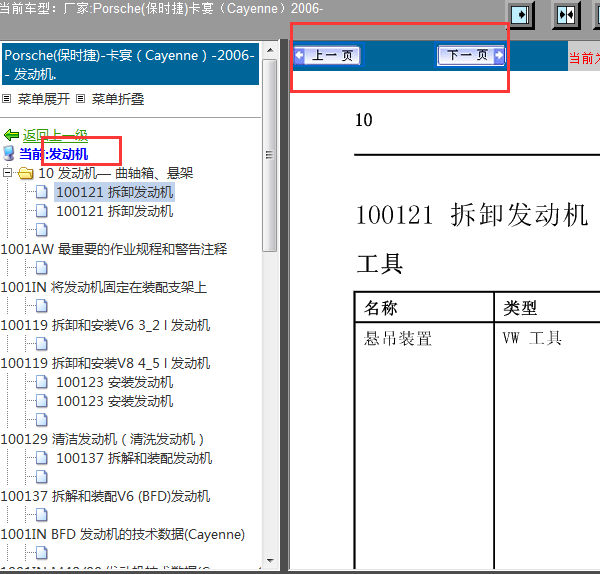The height and width of the screenshot is (574, 600).
Task: Open 1001AW 最重要的作业规程和警告注释
Action: pyautogui.click(x=114, y=249)
